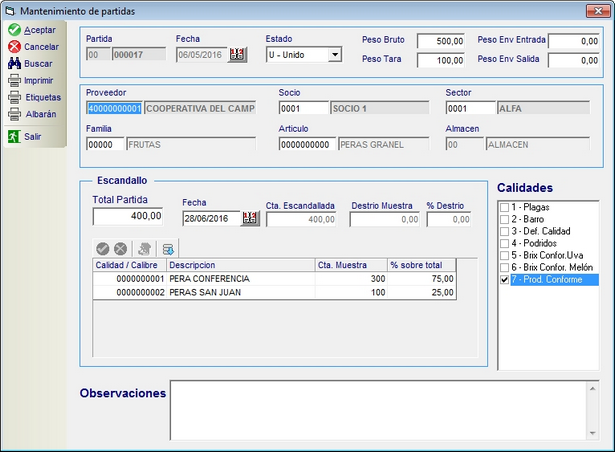Click the Peso Env Entrada field
The width and height of the screenshot is (615, 452).
(x=574, y=41)
